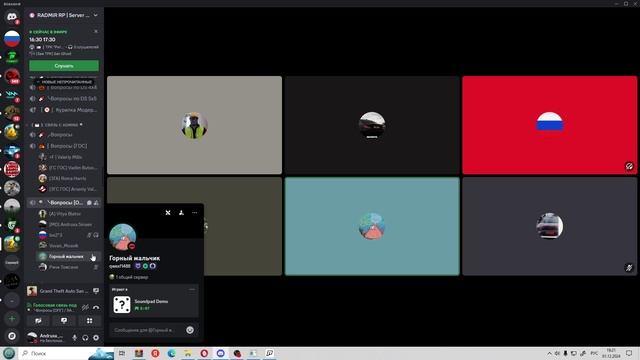Screen dimensions: 640x360
Task: Switch to Discord on taskbar
Action: 220,353
